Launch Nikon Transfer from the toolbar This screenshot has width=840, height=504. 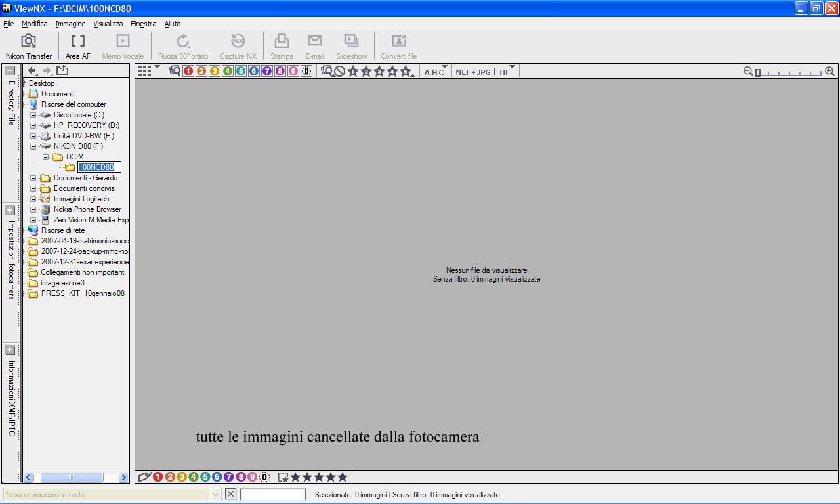[x=29, y=47]
